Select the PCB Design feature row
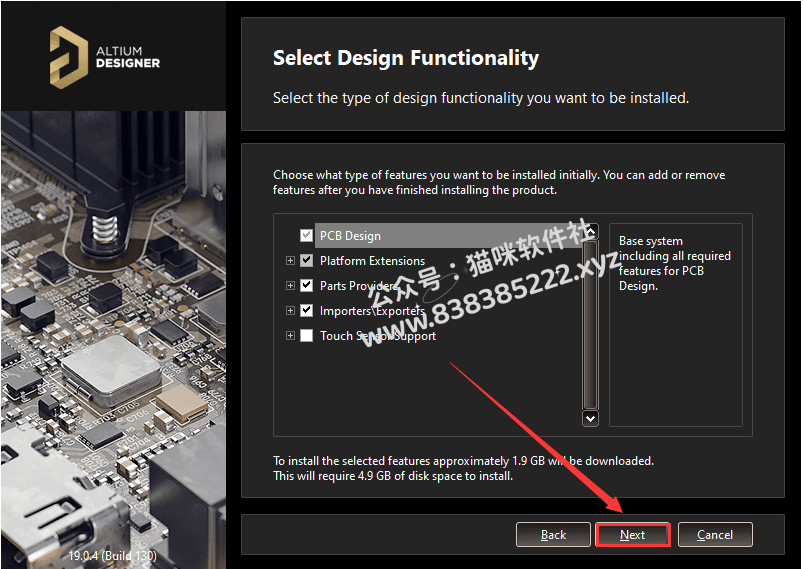The height and width of the screenshot is (569, 803). 448,236
